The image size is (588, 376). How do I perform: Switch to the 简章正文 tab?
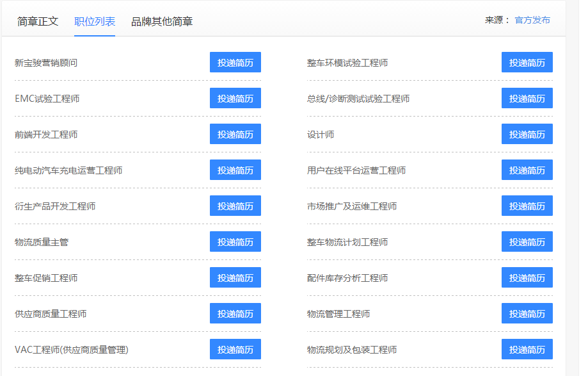coord(38,21)
